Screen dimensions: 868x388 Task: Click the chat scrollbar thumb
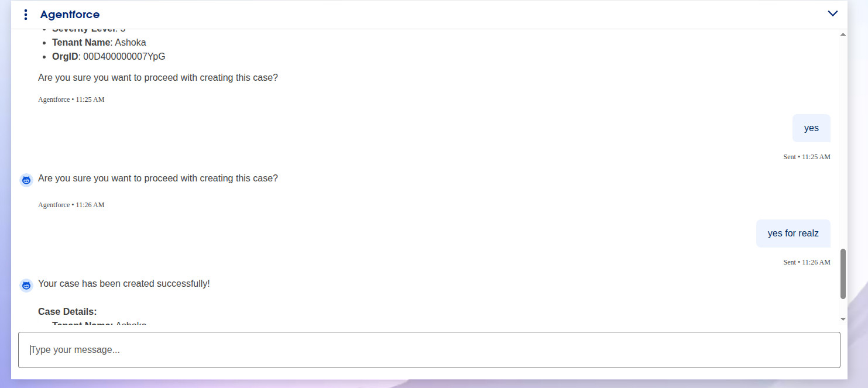(843, 274)
